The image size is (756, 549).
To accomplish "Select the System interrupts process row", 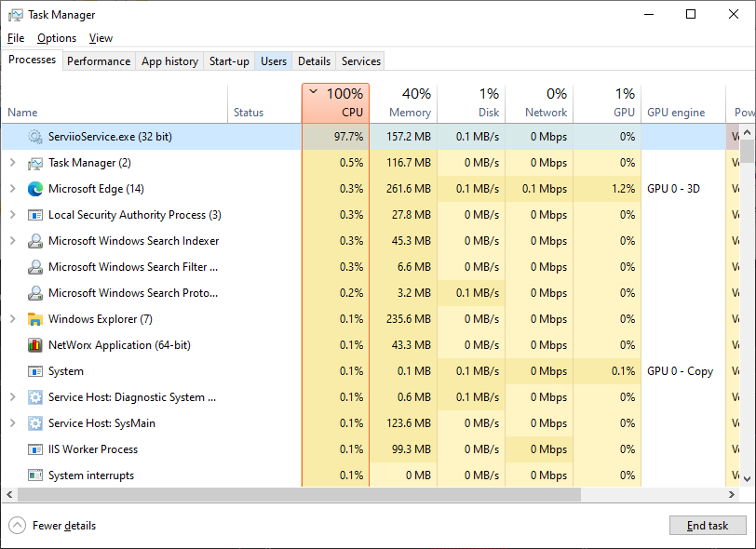I will tap(91, 475).
